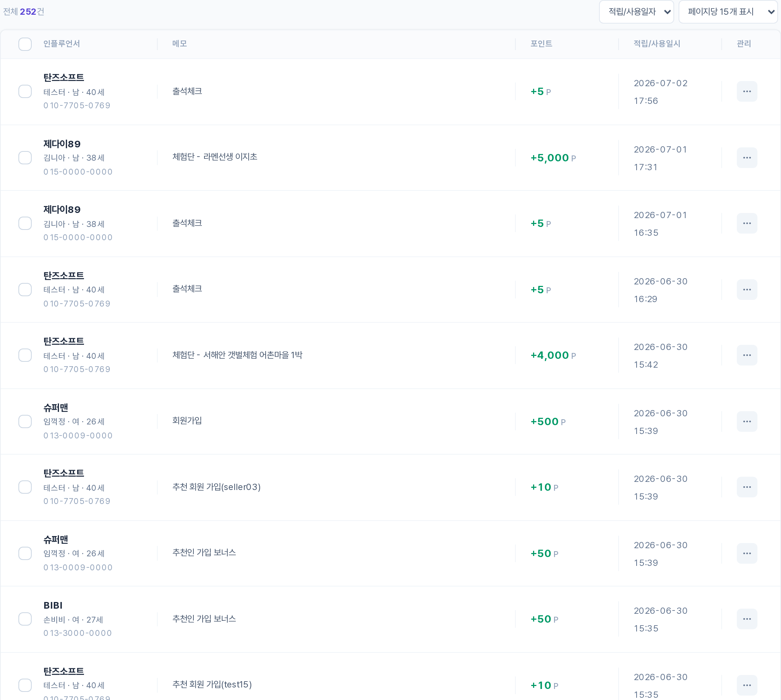781x700 pixels.
Task: Open the more-options menu for the 회원가입 +500 P row
Action: point(746,421)
